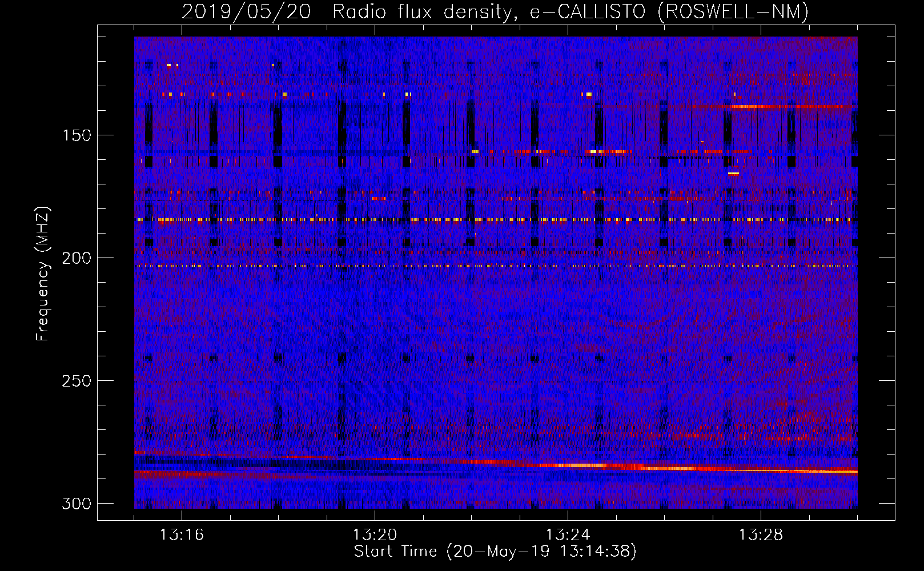Click the faint dotted line just below 200 MHz
This screenshot has width=924, height=571.
point(457,266)
